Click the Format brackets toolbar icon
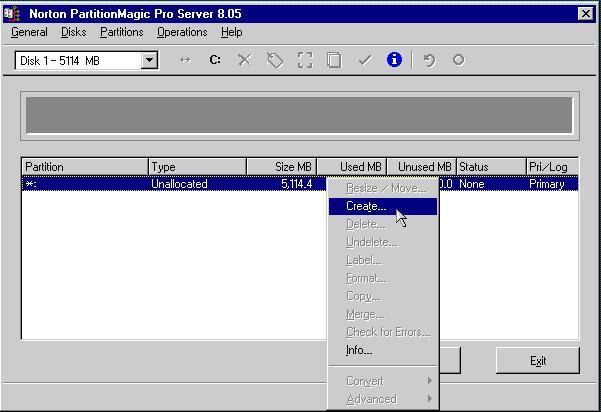The height and width of the screenshot is (412, 601). (305, 60)
